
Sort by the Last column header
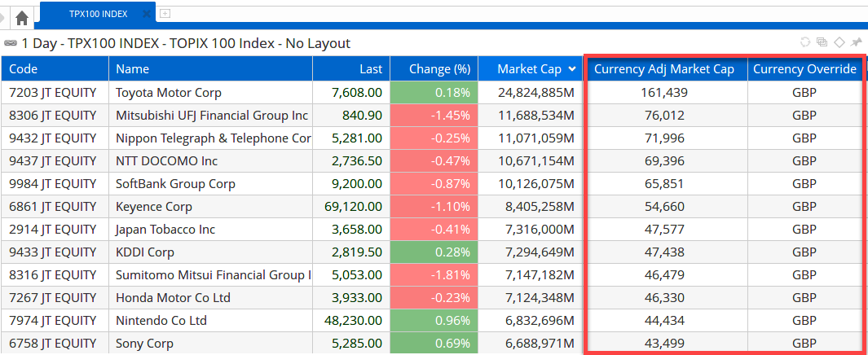pyautogui.click(x=351, y=69)
